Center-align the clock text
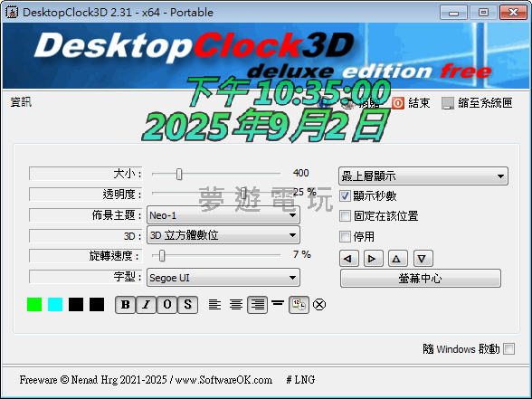This screenshot has height=399, width=532. click(236, 305)
